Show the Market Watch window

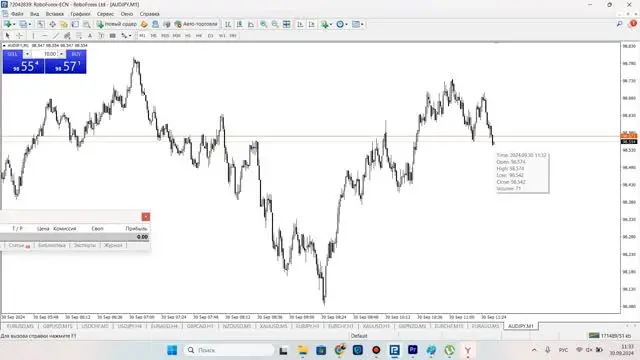(41, 24)
